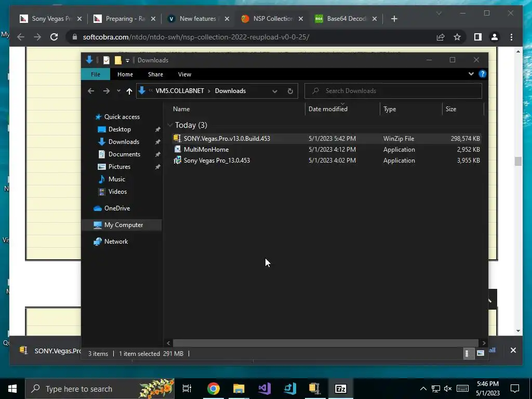
Task: Open Visual Studio from taskbar
Action: [x=264, y=389]
